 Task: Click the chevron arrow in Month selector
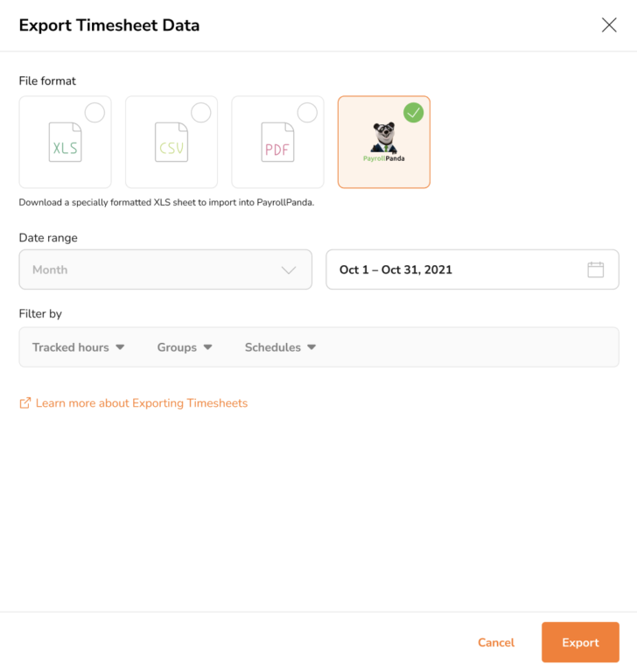pyautogui.click(x=289, y=270)
